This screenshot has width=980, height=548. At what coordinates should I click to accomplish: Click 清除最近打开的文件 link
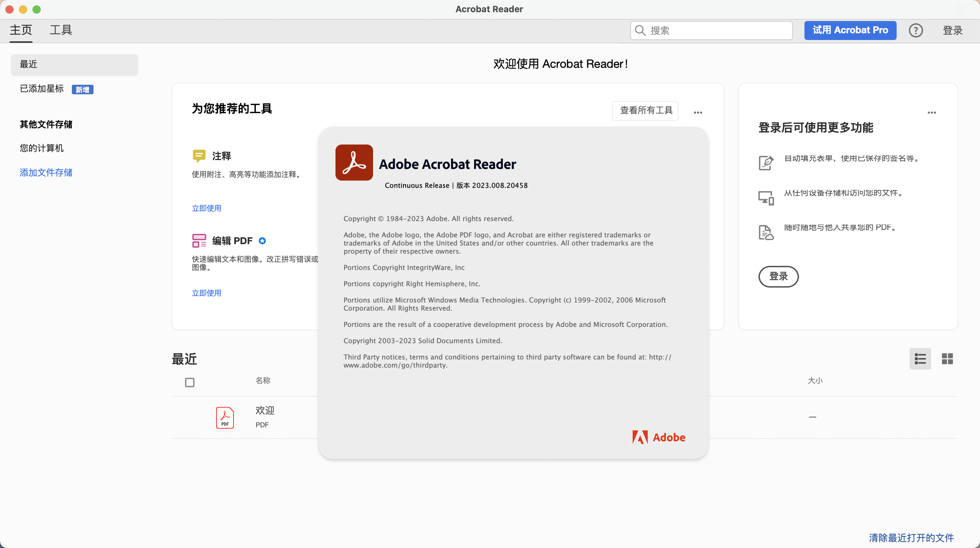(x=911, y=538)
